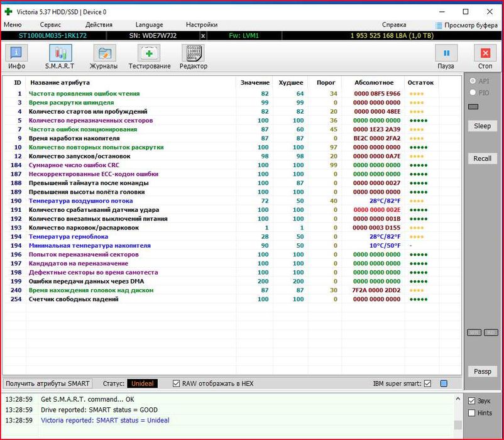Select row Количество переназначенных секторов
The height and width of the screenshot is (440, 504).
(x=231, y=121)
